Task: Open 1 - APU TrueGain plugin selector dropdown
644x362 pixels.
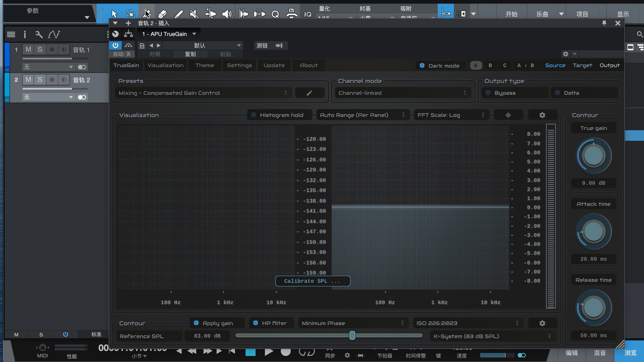Action: (169, 34)
